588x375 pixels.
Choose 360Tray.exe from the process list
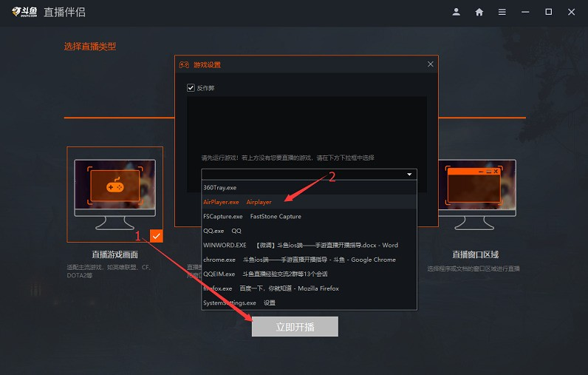click(x=220, y=188)
